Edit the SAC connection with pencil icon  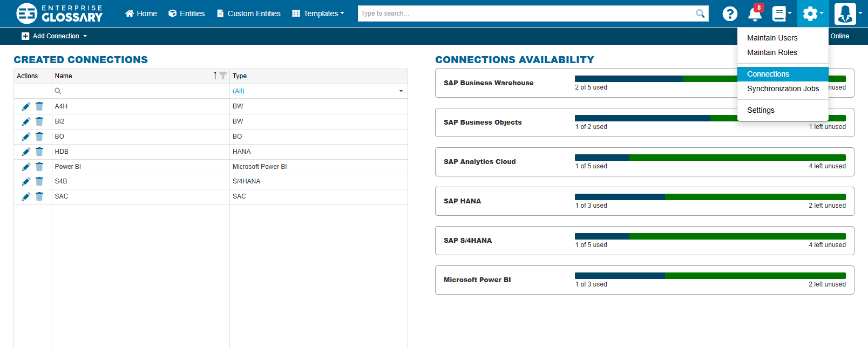tap(26, 196)
